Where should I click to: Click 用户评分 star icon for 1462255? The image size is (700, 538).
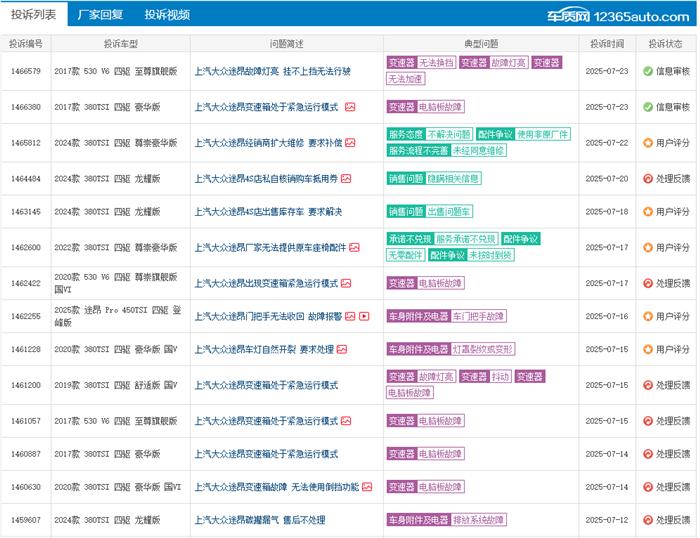[x=648, y=317]
